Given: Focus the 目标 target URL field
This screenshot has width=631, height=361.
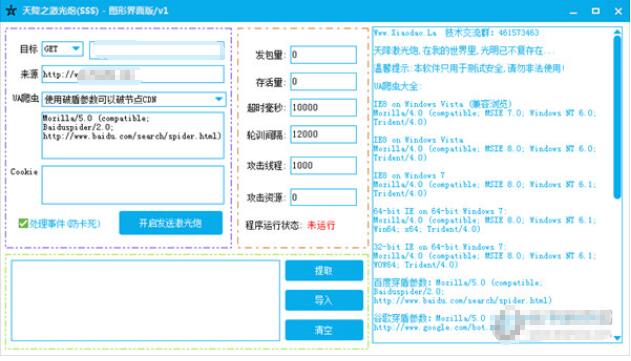Looking at the screenshot, I should point(157,50).
